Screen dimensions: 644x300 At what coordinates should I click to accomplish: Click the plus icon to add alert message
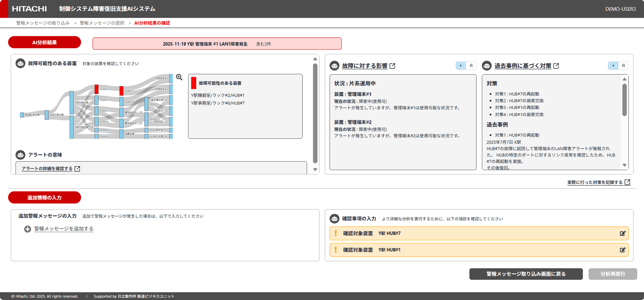click(27, 229)
